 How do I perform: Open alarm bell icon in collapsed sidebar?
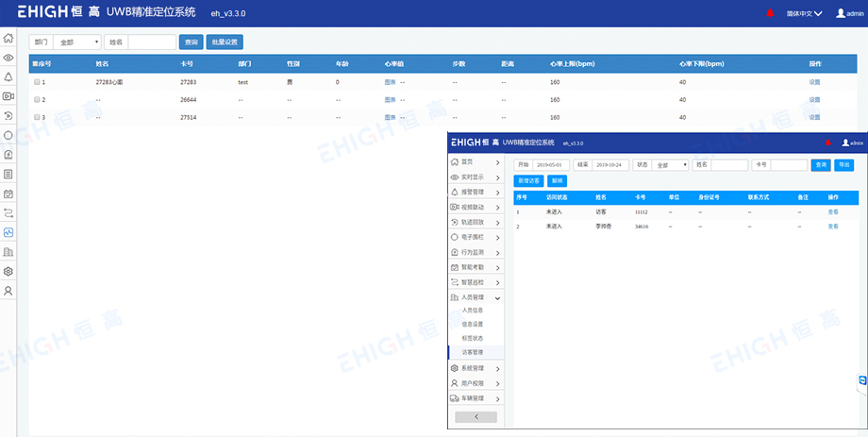8,77
